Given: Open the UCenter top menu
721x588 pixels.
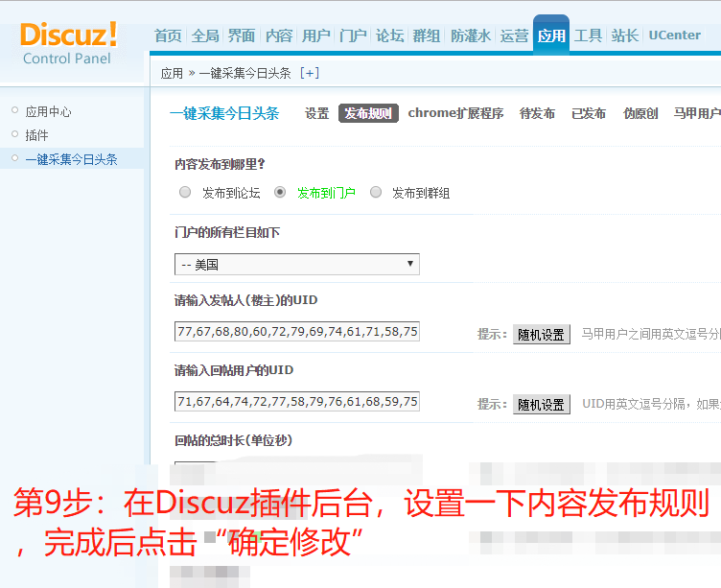Looking at the screenshot, I should tap(675, 35).
